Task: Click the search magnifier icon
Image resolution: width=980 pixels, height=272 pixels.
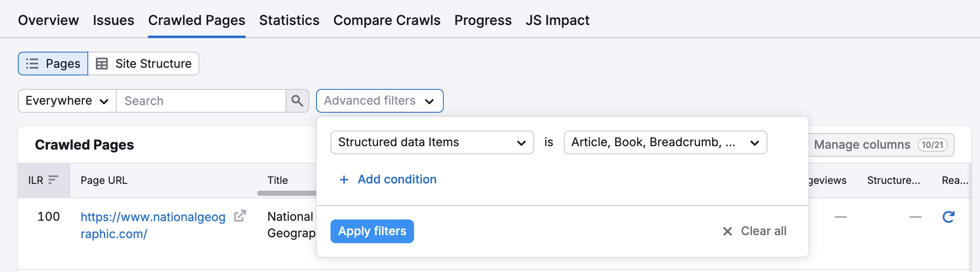Action: coord(297,101)
